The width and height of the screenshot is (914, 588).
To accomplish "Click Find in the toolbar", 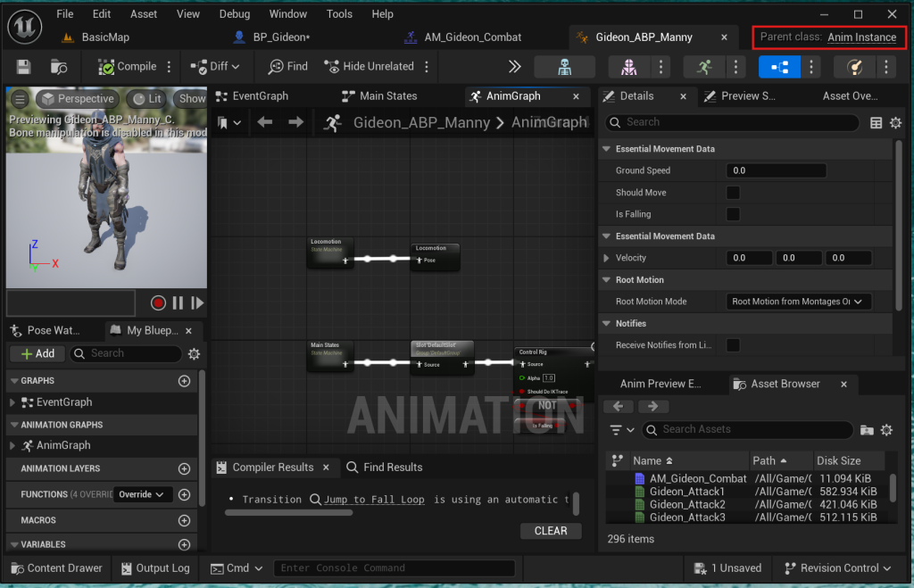I will pos(288,66).
